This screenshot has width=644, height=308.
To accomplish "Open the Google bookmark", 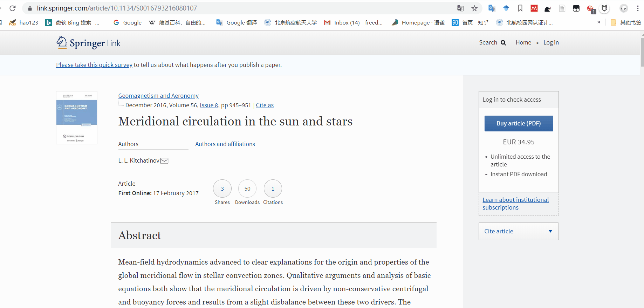I will pyautogui.click(x=127, y=22).
